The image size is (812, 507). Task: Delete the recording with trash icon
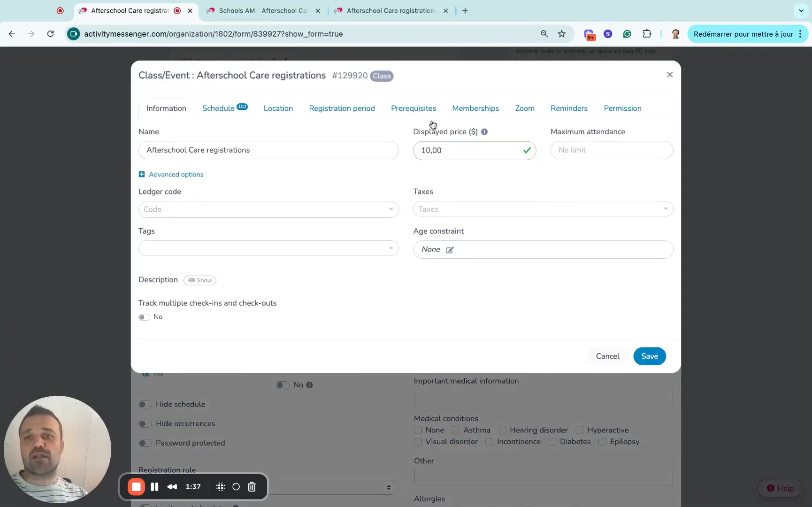pos(252,487)
